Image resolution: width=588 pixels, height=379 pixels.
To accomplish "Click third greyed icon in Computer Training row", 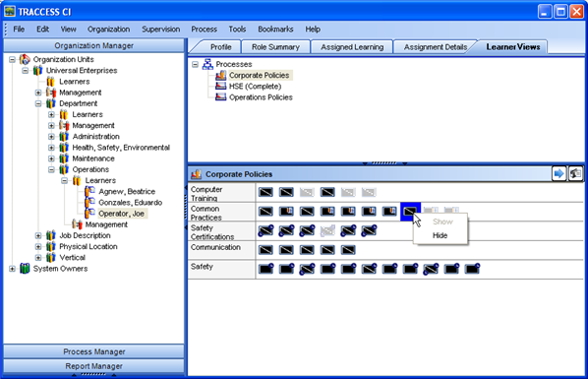I will [369, 192].
